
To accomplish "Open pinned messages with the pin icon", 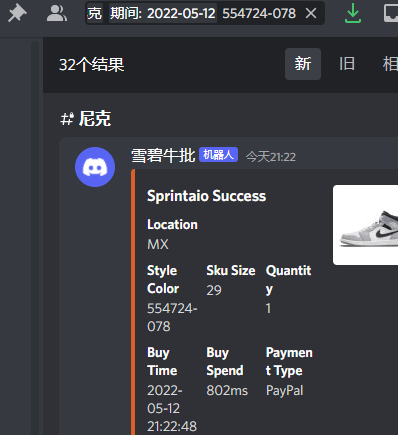I will (x=17, y=14).
